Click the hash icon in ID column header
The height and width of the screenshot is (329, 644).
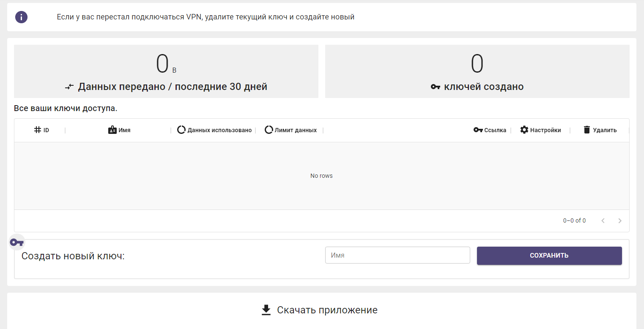(38, 130)
